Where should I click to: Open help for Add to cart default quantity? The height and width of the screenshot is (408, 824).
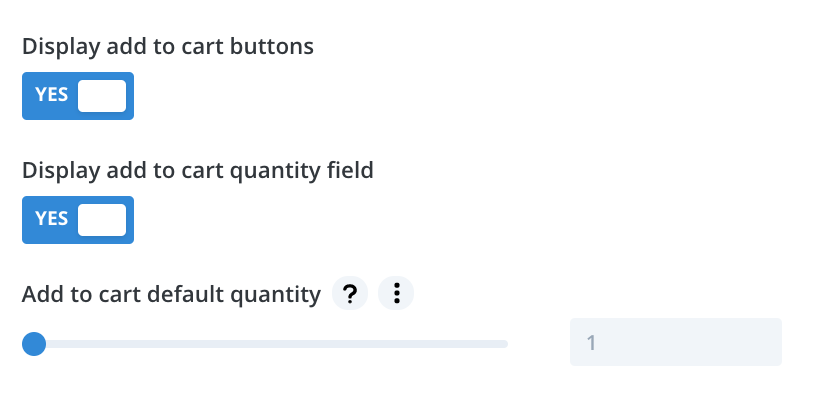tap(350, 293)
